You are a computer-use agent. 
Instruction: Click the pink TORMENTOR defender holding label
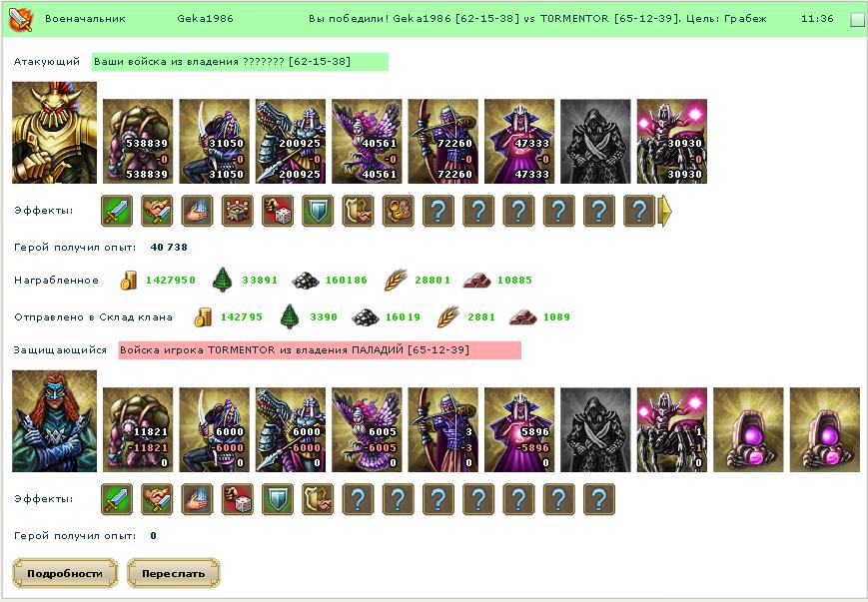click(x=320, y=350)
